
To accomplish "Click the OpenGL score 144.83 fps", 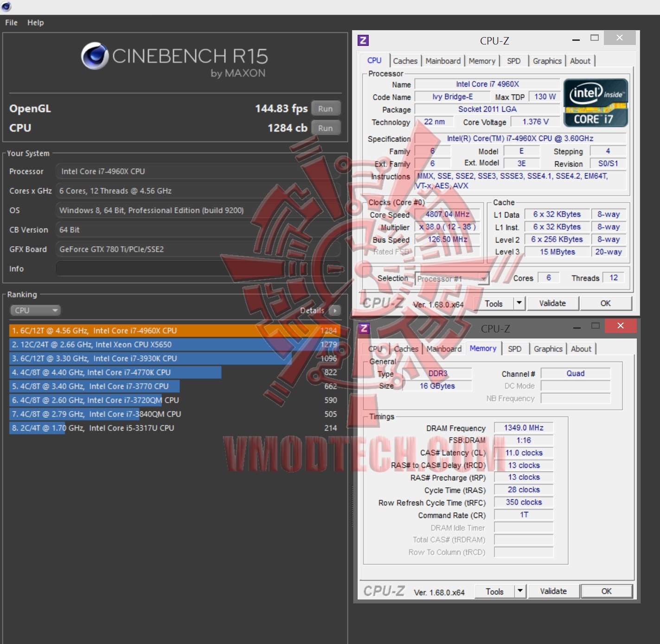I will pos(281,108).
